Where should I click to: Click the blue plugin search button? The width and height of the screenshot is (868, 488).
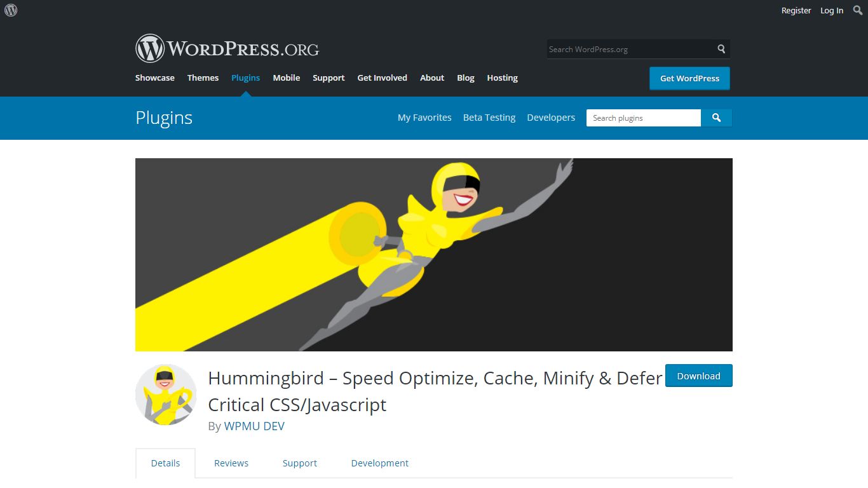coord(716,118)
